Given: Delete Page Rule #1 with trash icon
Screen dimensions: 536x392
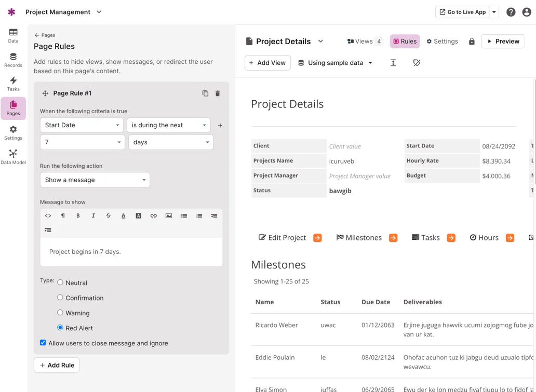Looking at the screenshot, I should [218, 93].
